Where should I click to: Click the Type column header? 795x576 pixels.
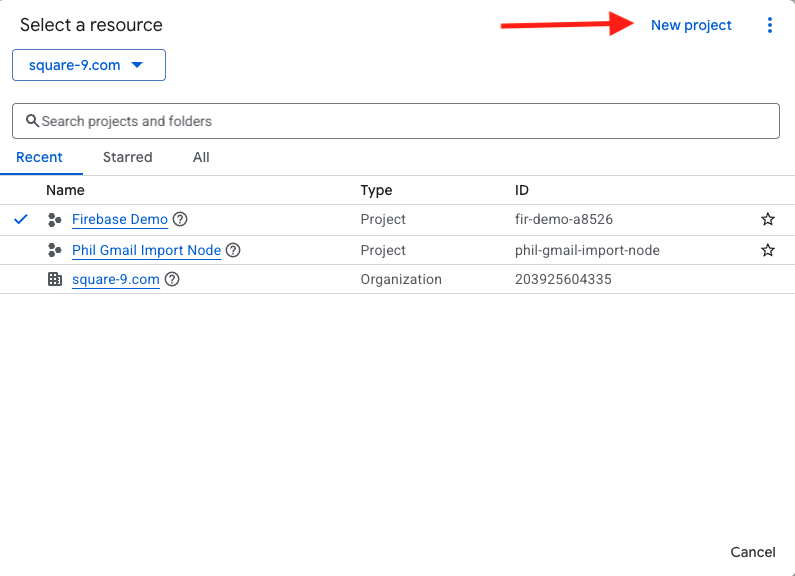coord(376,190)
